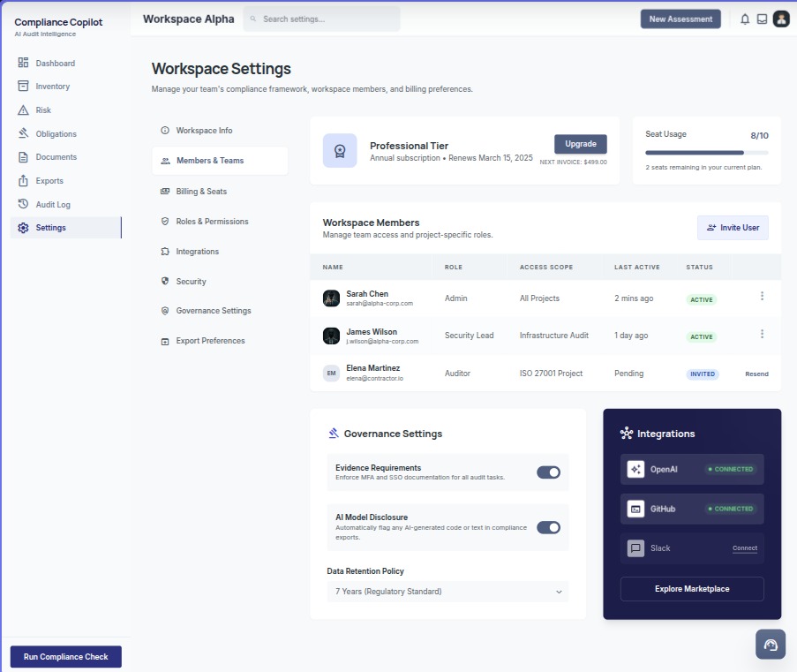This screenshot has width=797, height=672.
Task: Resend invitation to Elena Martinez
Action: pyautogui.click(x=756, y=374)
